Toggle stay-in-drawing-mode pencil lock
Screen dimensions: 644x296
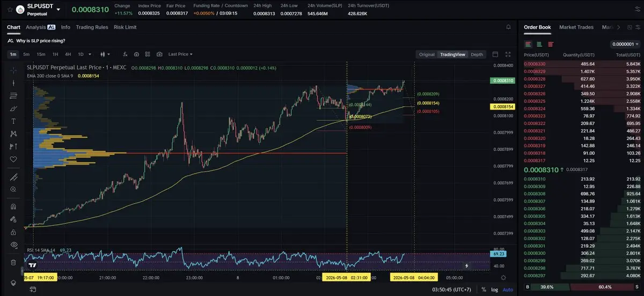[x=13, y=219]
